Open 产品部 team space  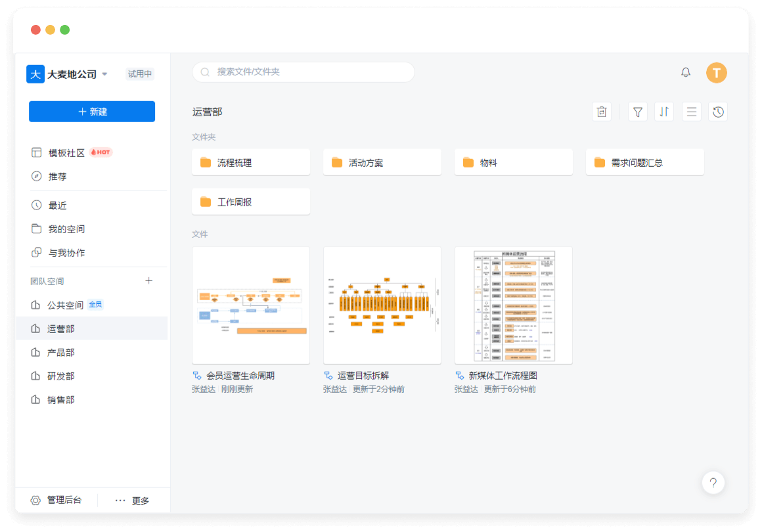[60, 353]
